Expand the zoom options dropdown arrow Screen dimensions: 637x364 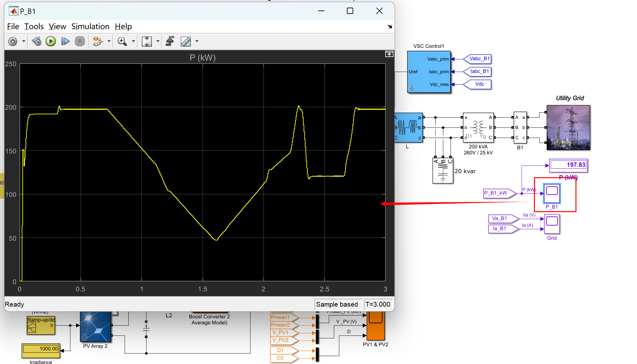click(x=133, y=42)
